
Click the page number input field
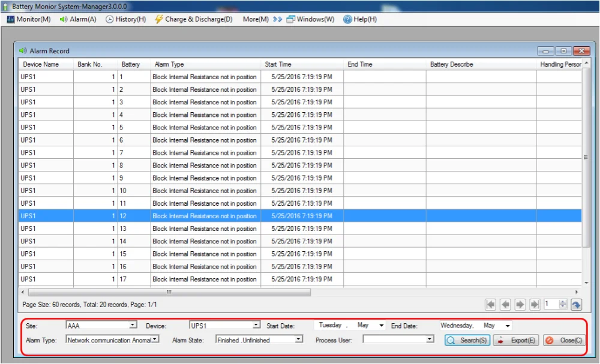click(551, 304)
